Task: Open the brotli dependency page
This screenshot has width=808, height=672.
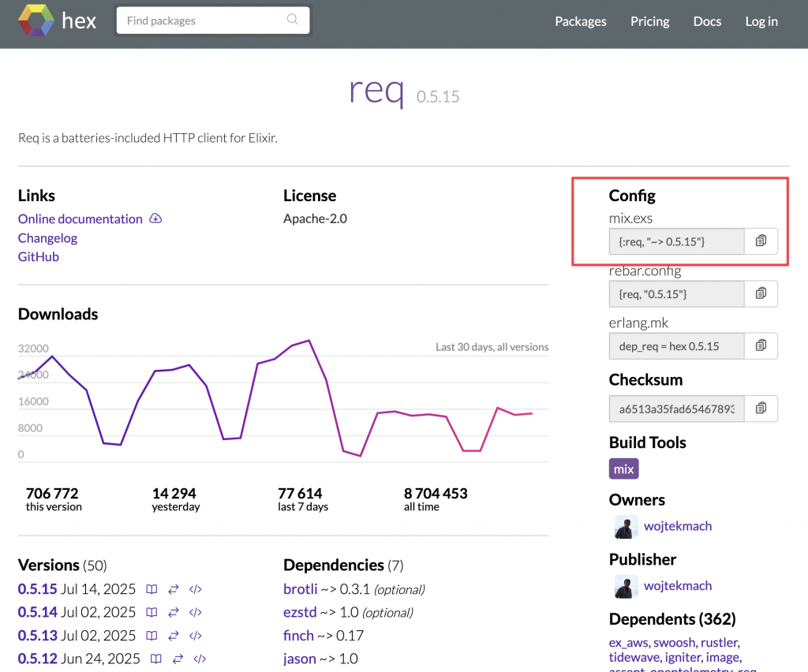Action: pos(300,589)
